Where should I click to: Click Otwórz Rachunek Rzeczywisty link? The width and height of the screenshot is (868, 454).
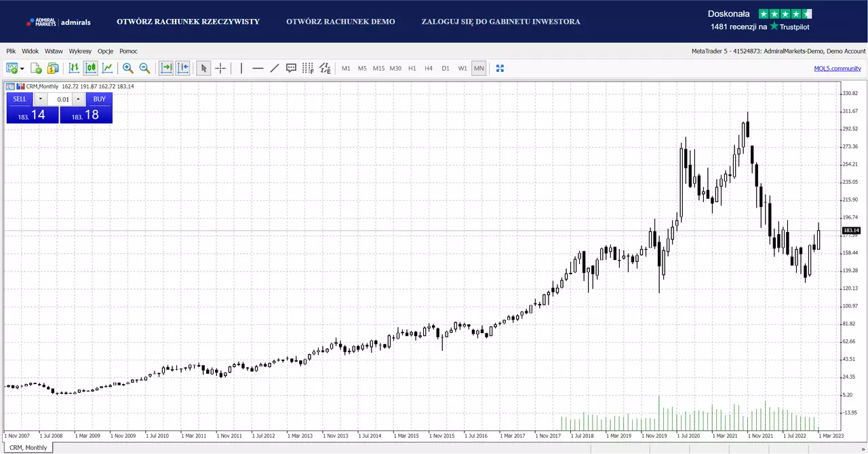(x=188, y=22)
